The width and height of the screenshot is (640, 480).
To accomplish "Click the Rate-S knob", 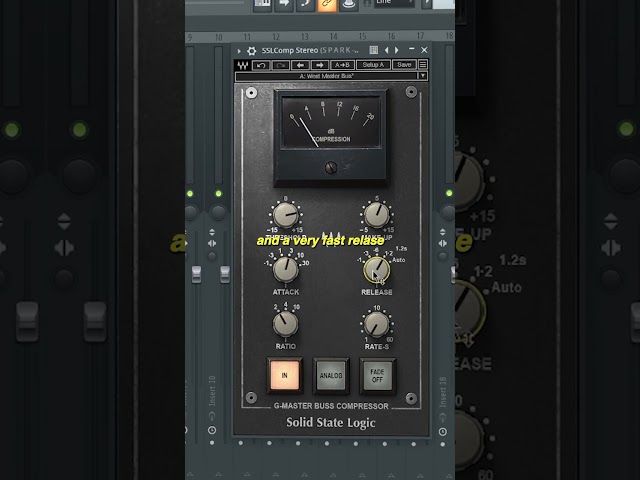I will tap(376, 324).
